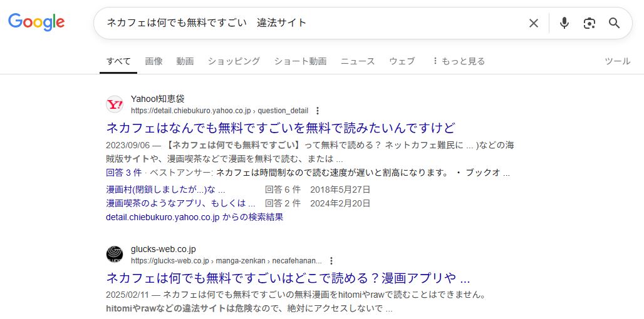Switch to the ショッピング tab
Screen dimensions: 644x319
[234, 61]
